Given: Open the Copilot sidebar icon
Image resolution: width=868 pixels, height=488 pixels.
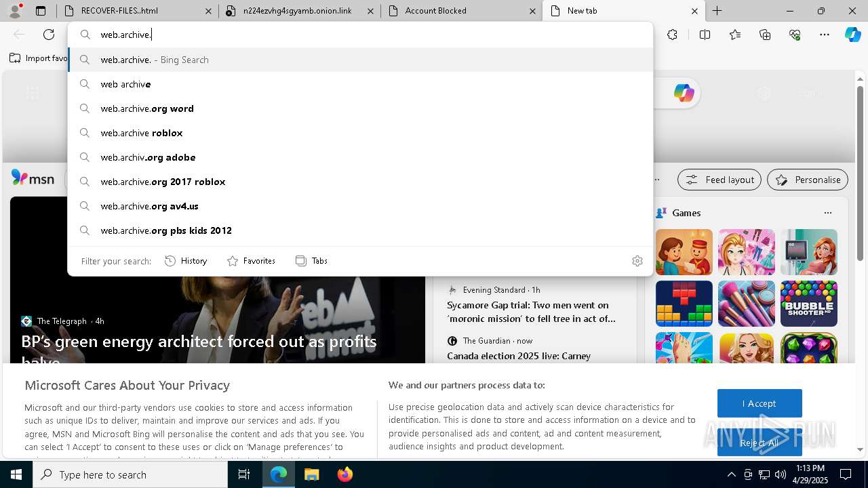Looking at the screenshot, I should point(852,35).
